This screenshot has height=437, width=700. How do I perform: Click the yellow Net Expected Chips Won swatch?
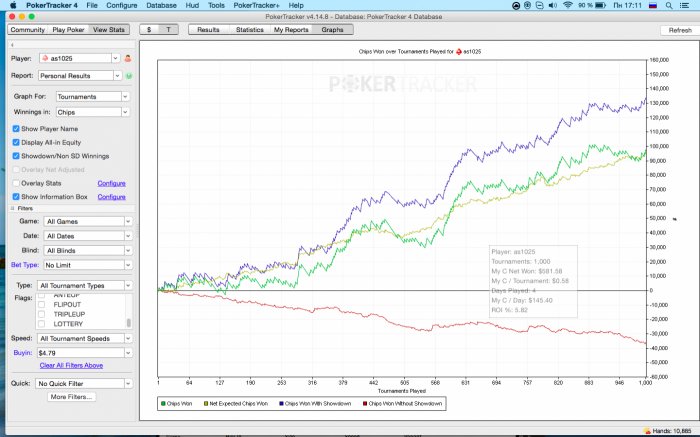click(206, 404)
